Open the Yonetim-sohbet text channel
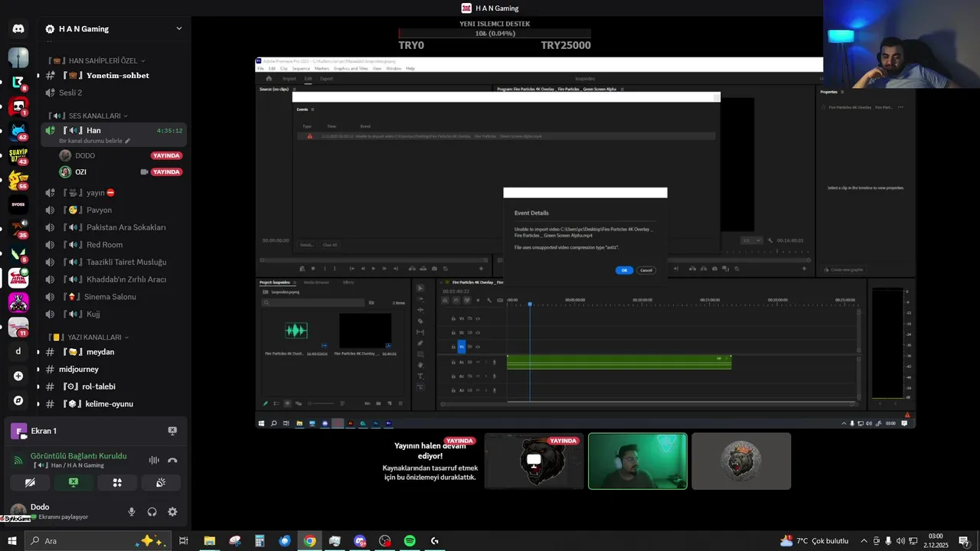Screen dimensions: 980x551 point(114,75)
